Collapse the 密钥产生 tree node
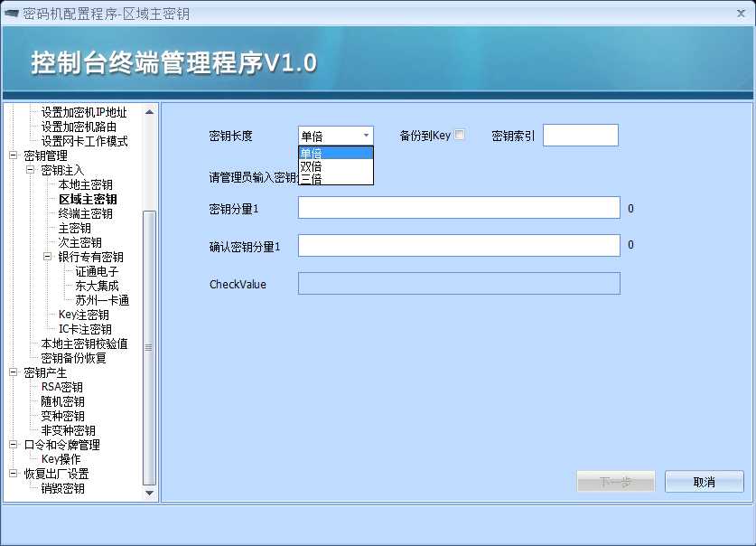 (13, 372)
